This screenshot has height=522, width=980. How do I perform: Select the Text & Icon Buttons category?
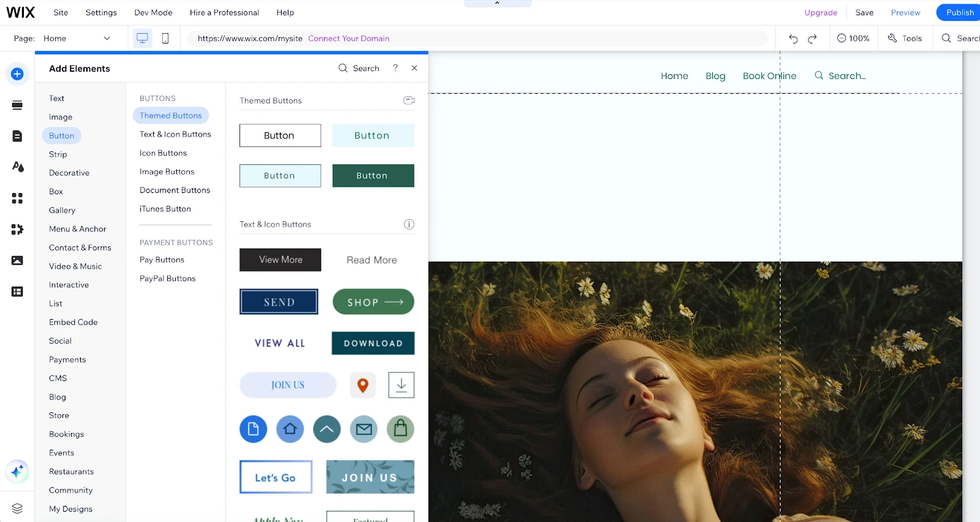tap(175, 134)
